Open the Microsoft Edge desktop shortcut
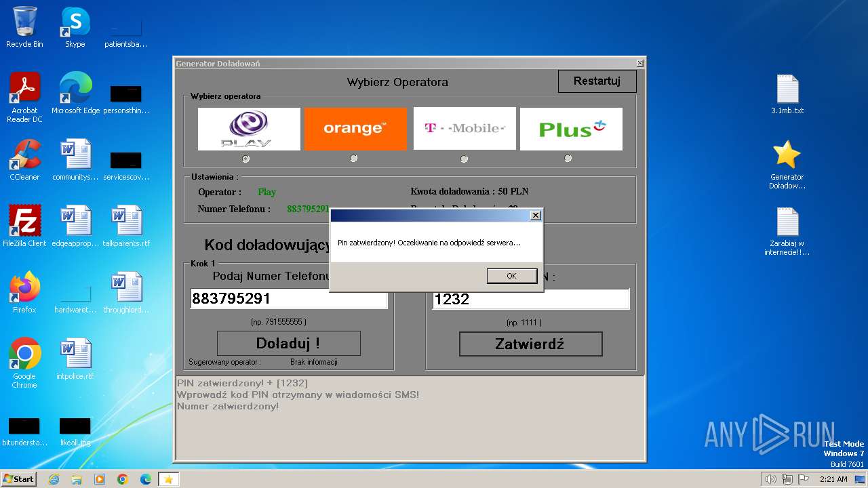 pyautogui.click(x=75, y=94)
